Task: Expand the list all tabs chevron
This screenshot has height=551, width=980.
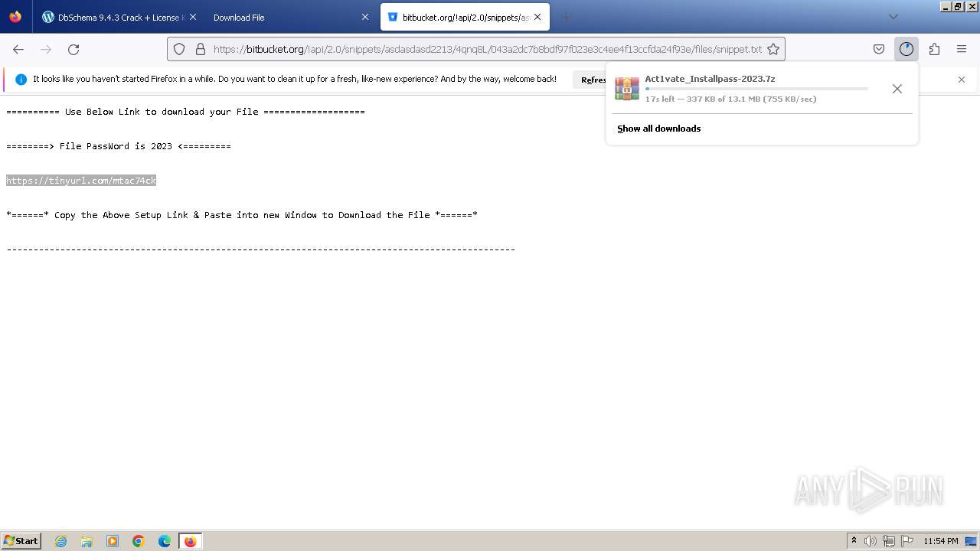Action: (x=893, y=17)
